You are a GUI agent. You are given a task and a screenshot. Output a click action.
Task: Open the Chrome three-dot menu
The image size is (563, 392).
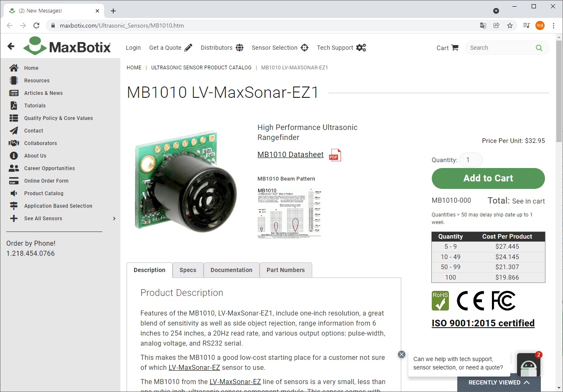tap(553, 25)
